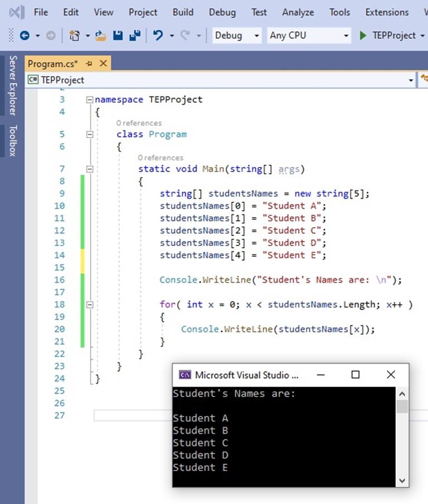This screenshot has width=428, height=504.
Task: Save the file with the single-disk icon
Action: tap(118, 35)
